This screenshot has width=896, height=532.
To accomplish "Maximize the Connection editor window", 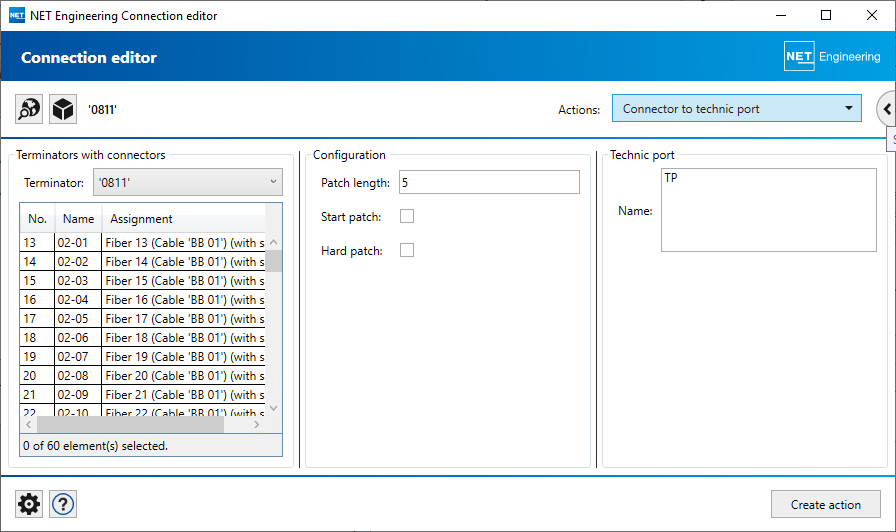I will click(826, 15).
